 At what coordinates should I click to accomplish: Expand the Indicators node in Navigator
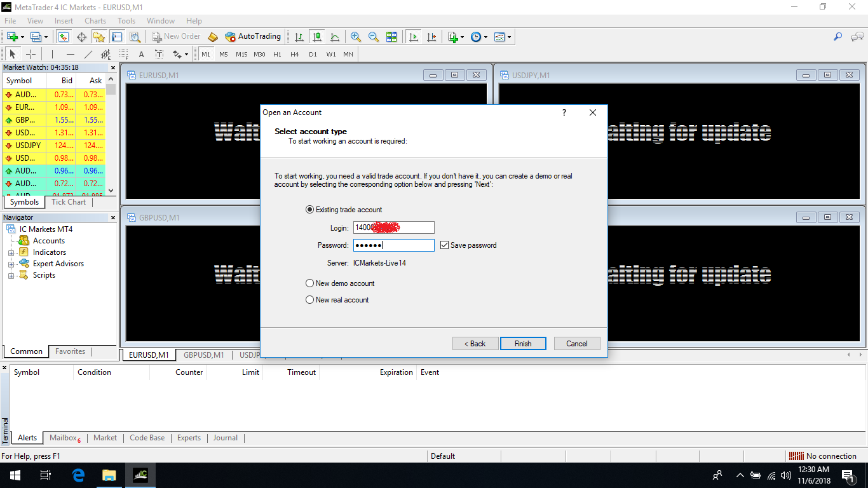click(x=11, y=253)
